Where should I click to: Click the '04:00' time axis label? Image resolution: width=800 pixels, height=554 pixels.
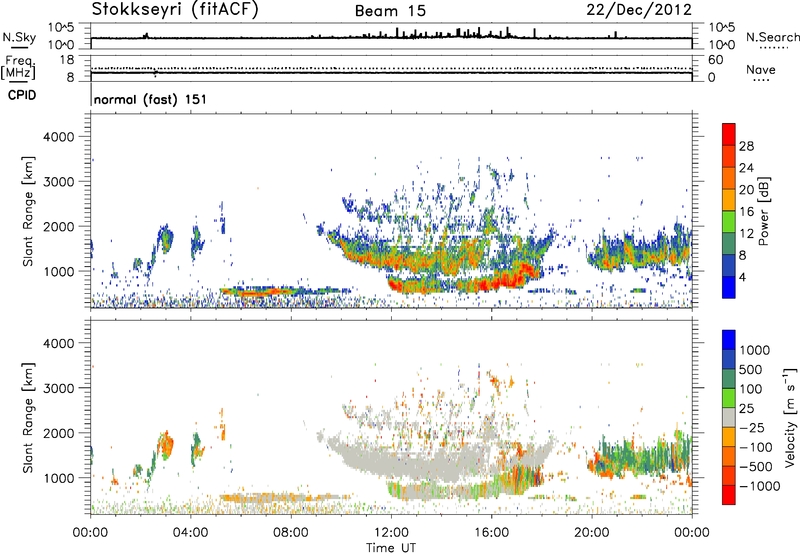(x=191, y=533)
